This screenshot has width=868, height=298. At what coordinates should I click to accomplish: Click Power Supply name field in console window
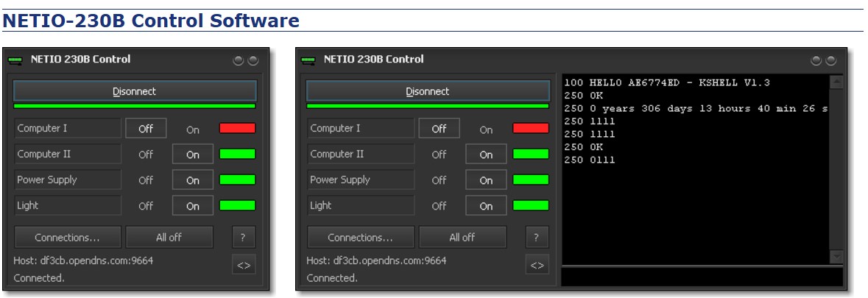tap(360, 180)
